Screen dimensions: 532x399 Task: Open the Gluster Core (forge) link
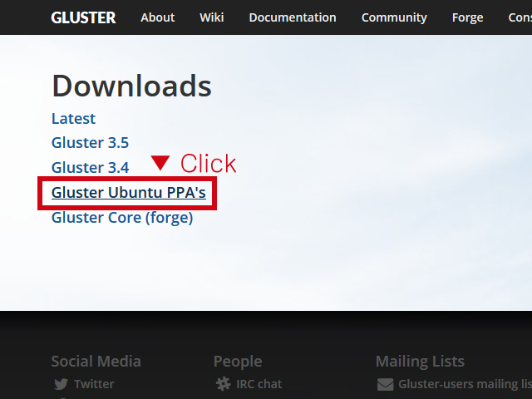pos(122,218)
